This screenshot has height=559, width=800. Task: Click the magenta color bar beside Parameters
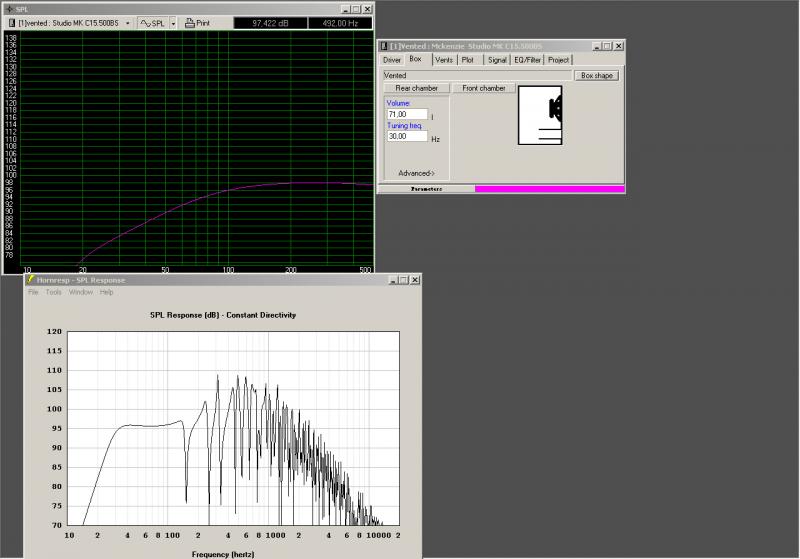click(x=549, y=188)
